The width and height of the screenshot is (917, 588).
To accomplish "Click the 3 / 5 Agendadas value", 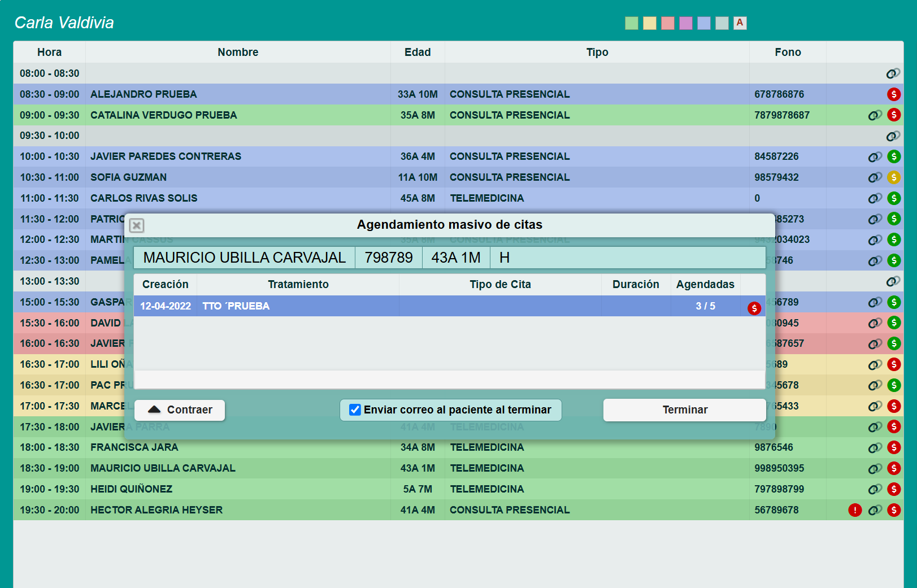I will tap(705, 306).
